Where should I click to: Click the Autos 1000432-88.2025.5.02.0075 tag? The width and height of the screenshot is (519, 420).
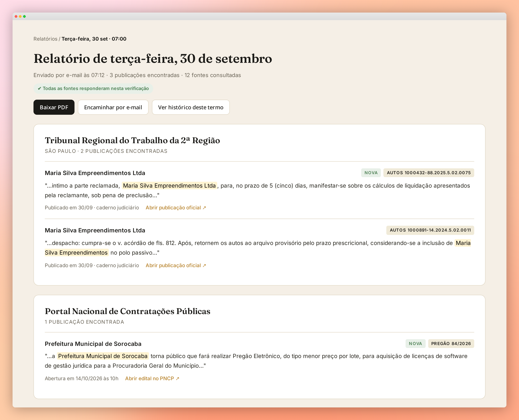point(429,173)
